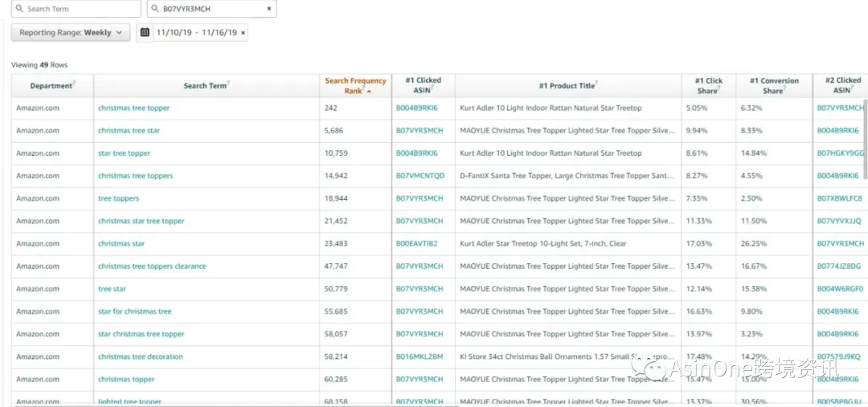Screen dimensions: 868x407
Task: Open 'christmas tree toppers clearance' search term
Action: [152, 266]
